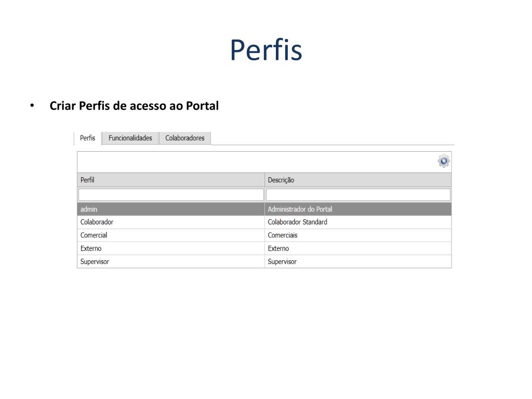Sort by the Descrição column header
Viewport: 532px width, 399px height.
tap(358, 180)
